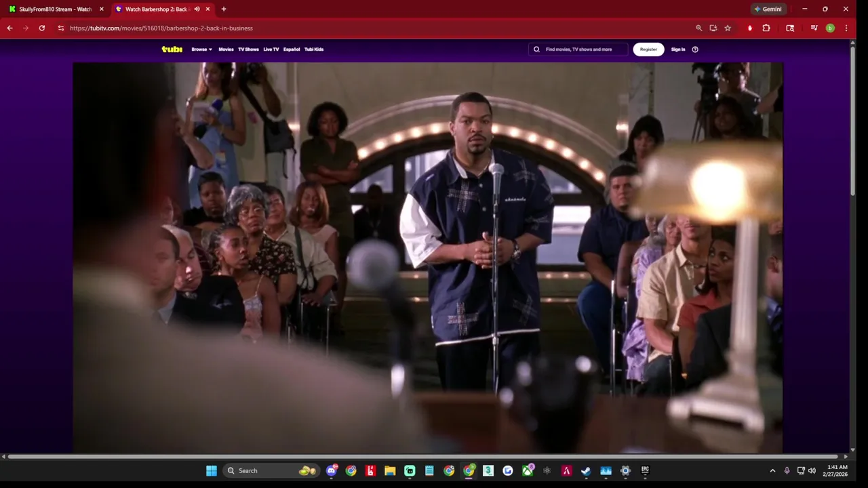The width and height of the screenshot is (868, 488).
Task: Open Epic Games Launcher from taskbar
Action: [x=645, y=470]
